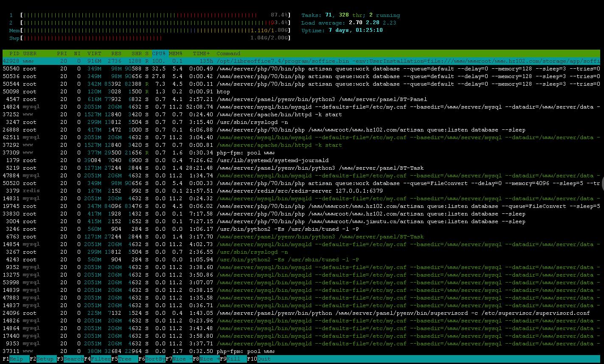Screen dimensions: 604x364
Task: Select the htop process row
Action: pos(301,92)
